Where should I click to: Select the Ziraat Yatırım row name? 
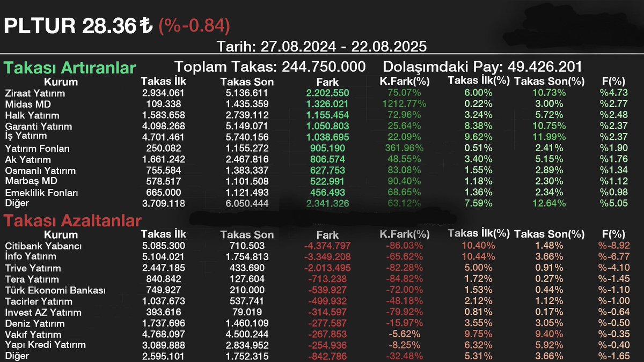pyautogui.click(x=35, y=93)
